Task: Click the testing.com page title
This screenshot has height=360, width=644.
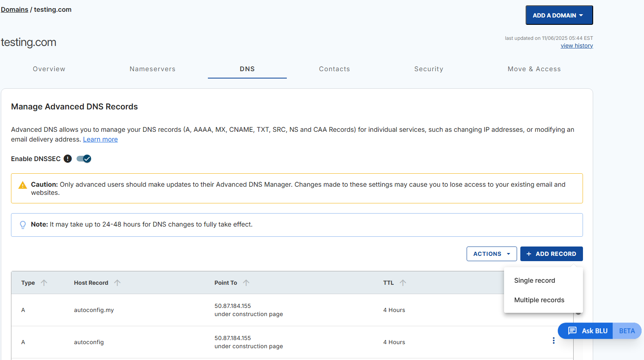Action: point(28,42)
